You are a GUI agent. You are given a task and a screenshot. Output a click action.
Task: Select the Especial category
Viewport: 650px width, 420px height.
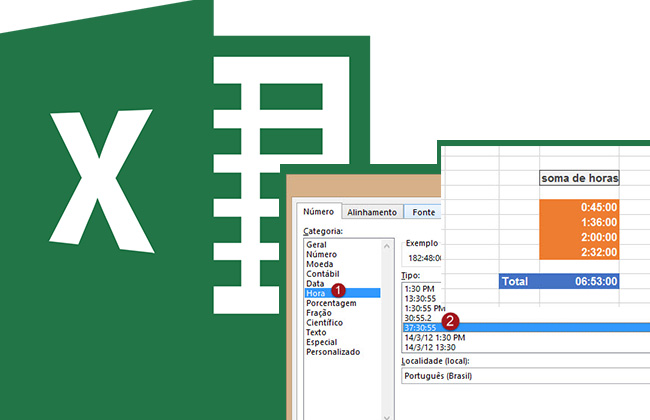(321, 342)
